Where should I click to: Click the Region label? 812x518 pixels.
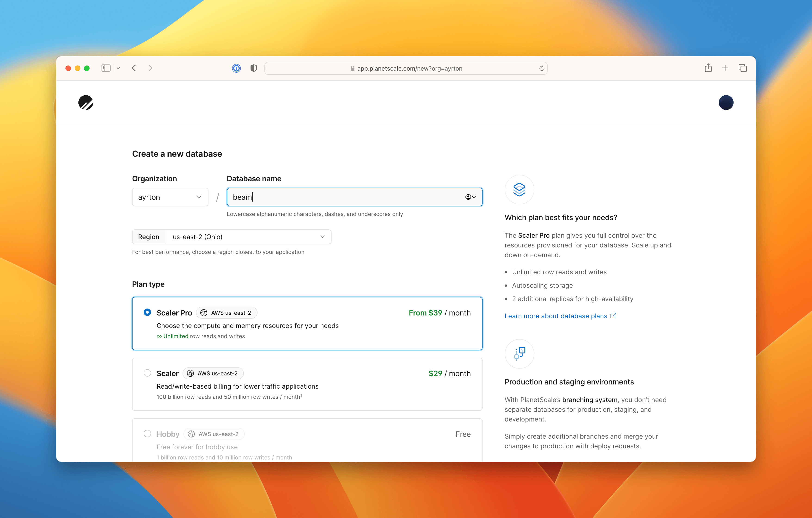(x=148, y=237)
